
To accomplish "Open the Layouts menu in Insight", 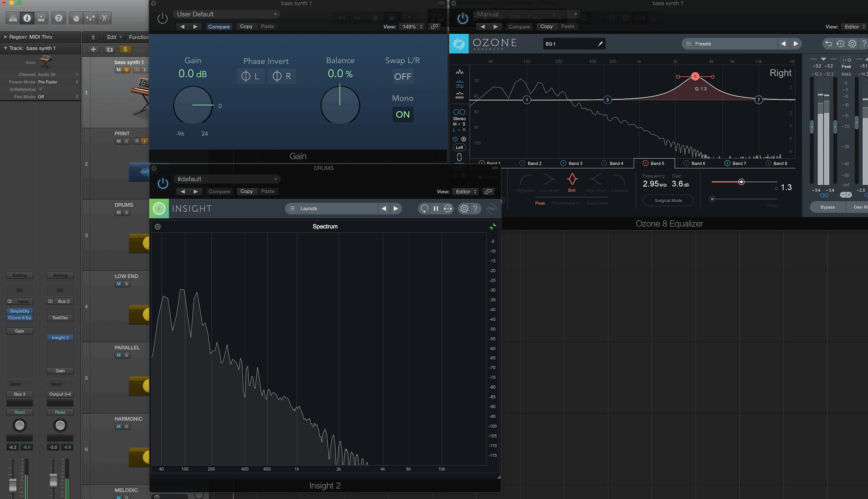I will click(332, 208).
